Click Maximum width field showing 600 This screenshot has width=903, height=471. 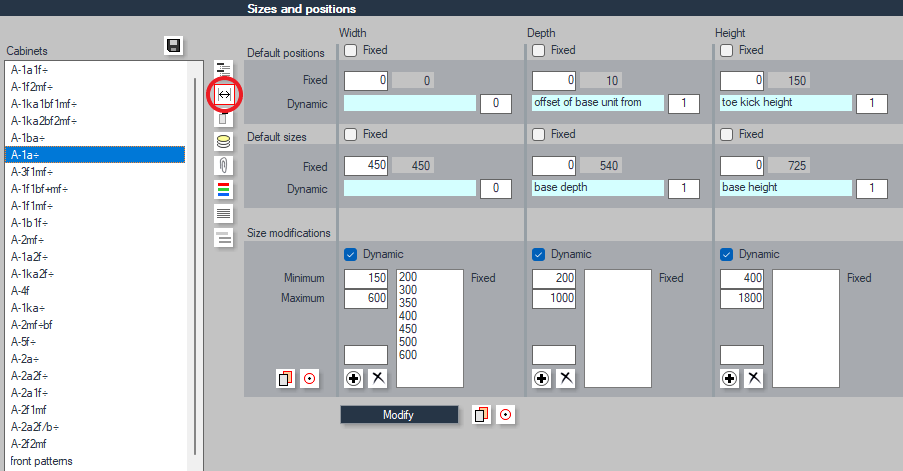tap(366, 299)
